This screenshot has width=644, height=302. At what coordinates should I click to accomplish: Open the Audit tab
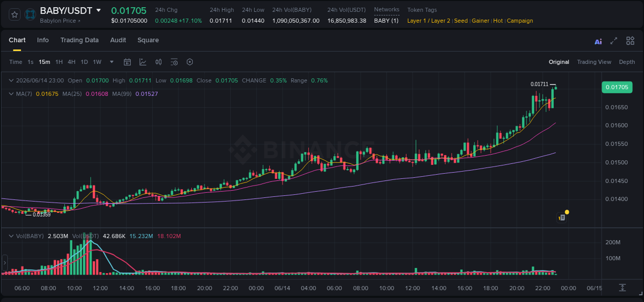pyautogui.click(x=118, y=40)
